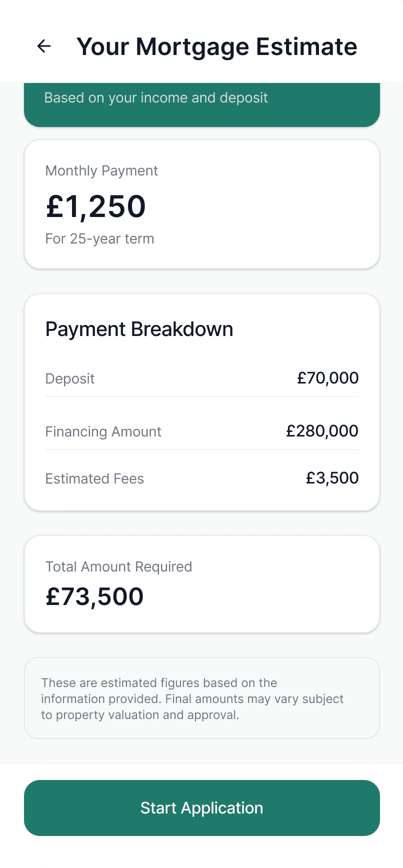Tap the £70,000 deposit value
Image resolution: width=403 pixels, height=868 pixels.
point(327,378)
